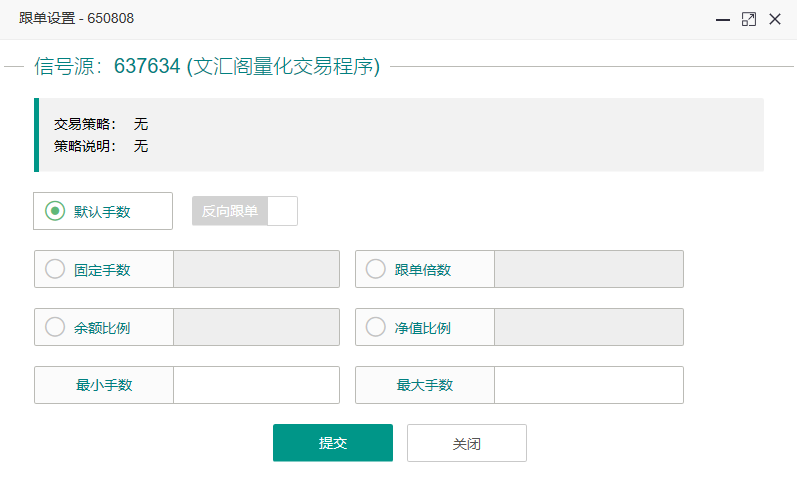Select 跟单倍数 radio option
797x501 pixels.
(376, 269)
